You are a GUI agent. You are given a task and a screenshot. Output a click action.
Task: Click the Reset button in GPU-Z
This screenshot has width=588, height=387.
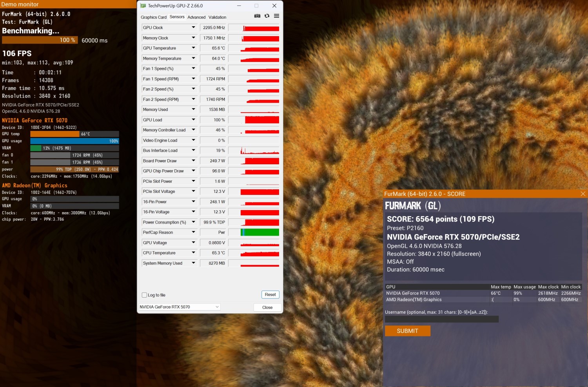(270, 295)
